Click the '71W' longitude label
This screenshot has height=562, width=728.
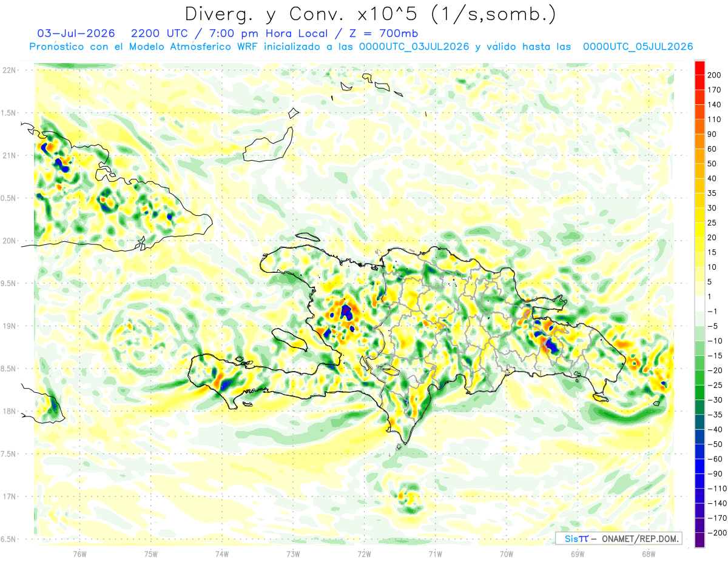435,553
